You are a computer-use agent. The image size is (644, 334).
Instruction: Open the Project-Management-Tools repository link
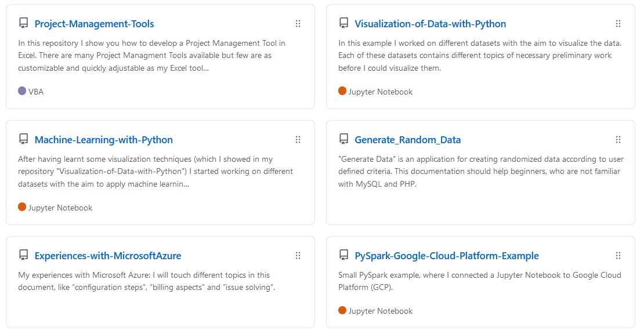(x=94, y=24)
